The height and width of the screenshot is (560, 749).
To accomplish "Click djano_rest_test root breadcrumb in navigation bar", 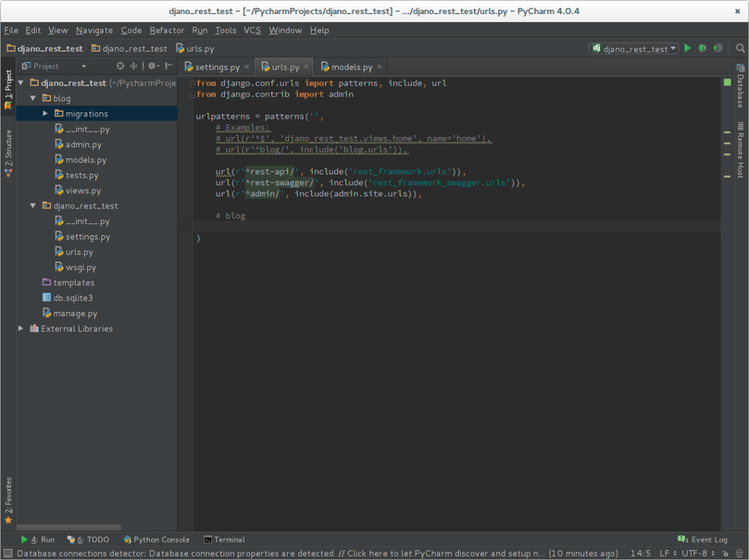I will coord(44,48).
